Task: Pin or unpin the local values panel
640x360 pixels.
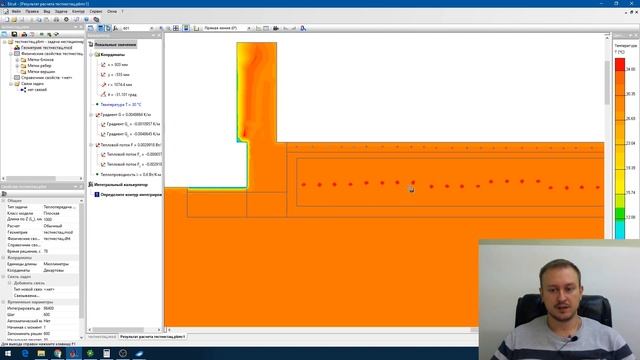Action: tap(154, 36)
